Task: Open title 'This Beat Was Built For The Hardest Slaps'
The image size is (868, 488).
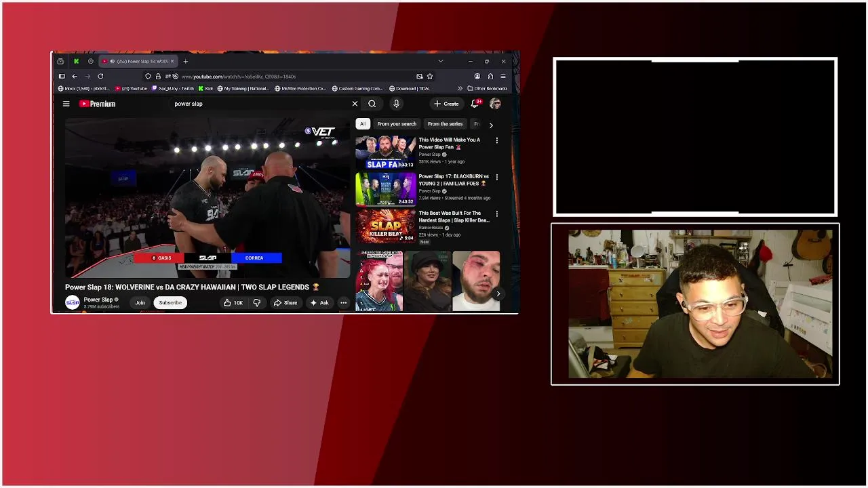Action: point(454,216)
